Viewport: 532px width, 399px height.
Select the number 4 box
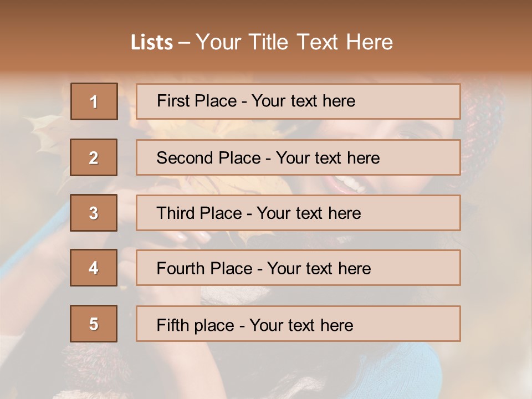click(x=94, y=268)
